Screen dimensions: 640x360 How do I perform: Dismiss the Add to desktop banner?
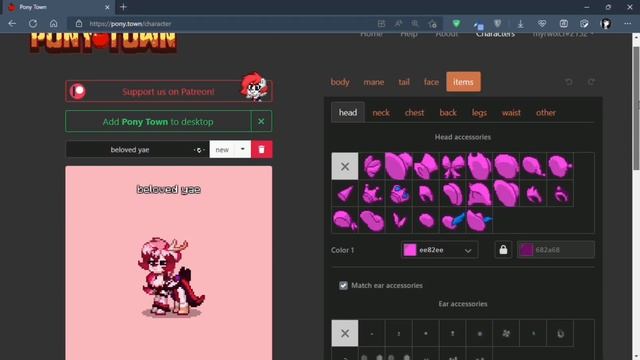point(261,121)
